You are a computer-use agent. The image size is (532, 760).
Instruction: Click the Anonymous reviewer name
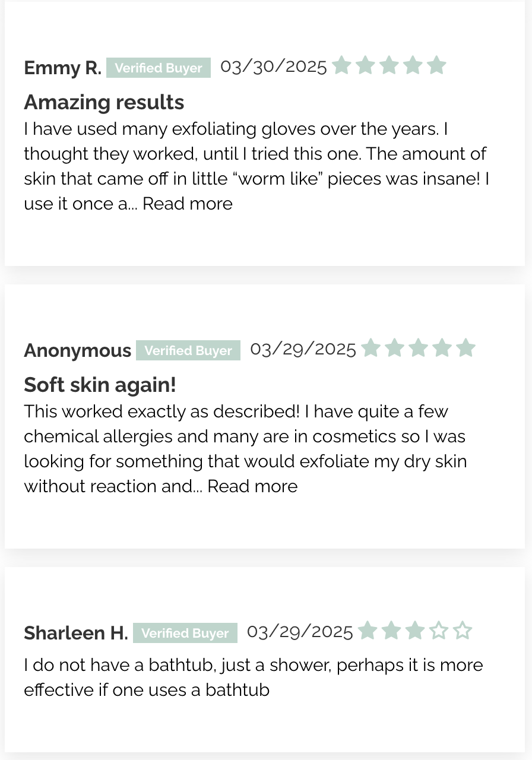point(77,350)
